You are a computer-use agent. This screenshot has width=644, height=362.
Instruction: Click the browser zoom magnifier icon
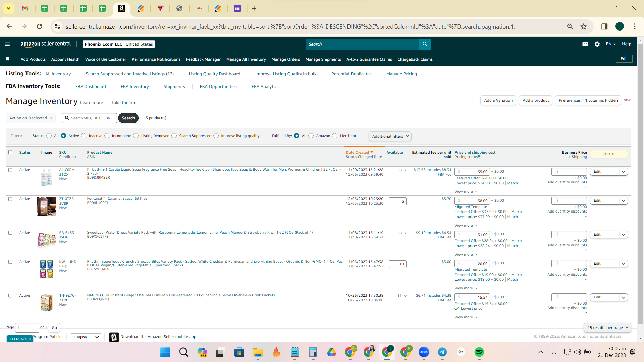[570, 26]
